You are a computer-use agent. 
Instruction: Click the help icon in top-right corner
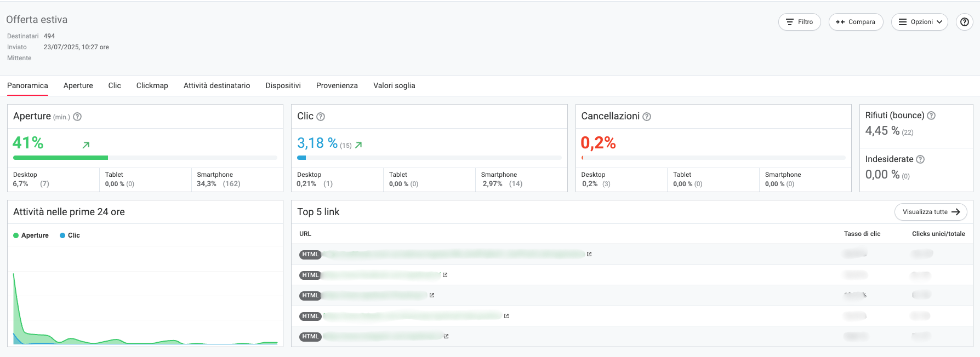[x=964, y=22]
